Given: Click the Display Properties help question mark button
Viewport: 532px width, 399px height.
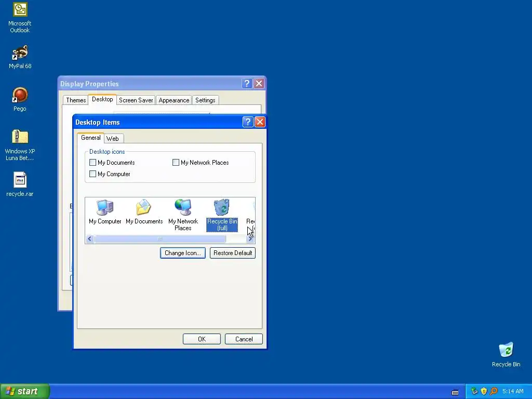Looking at the screenshot, I should pos(247,84).
